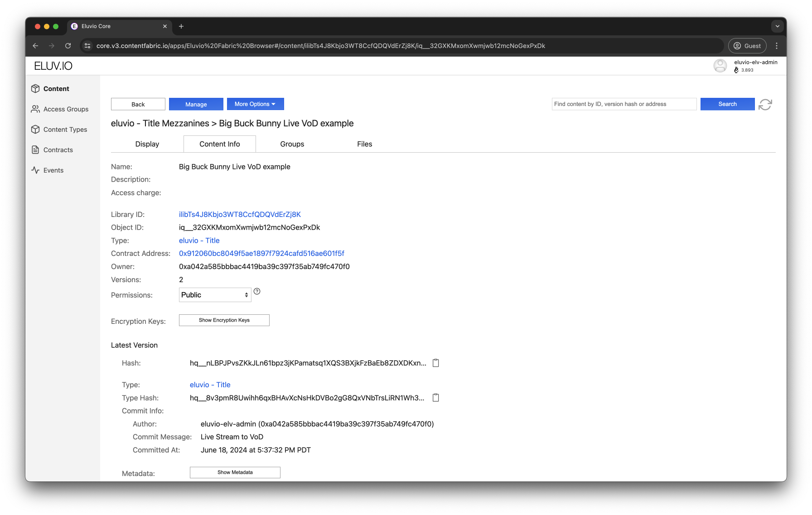Switch to the Display tab
Screen dimensions: 812x515
147,144
